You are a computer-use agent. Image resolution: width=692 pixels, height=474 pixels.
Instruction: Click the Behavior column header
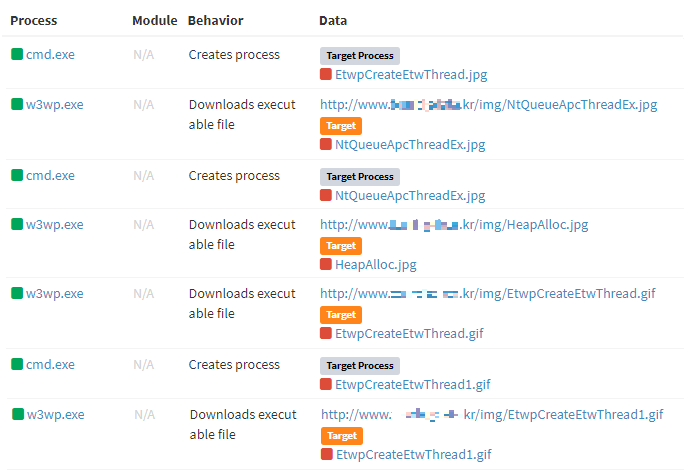point(215,20)
